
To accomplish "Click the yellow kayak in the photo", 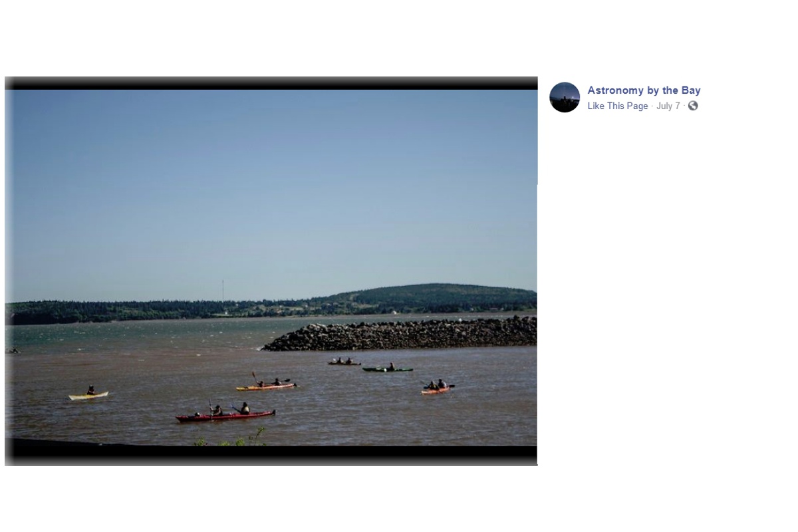I will (88, 395).
